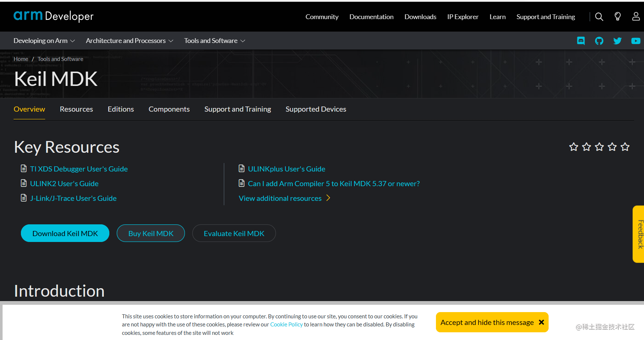
Task: Go to Tools and Software breadcrumb
Action: click(x=61, y=59)
